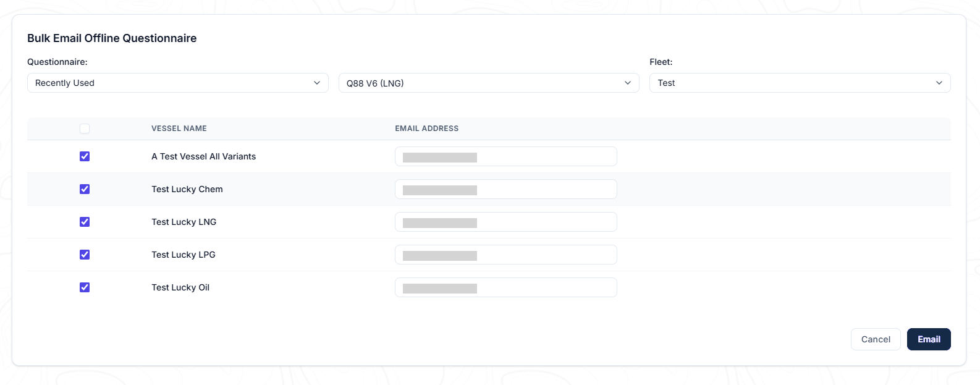Uncheck the A Test Vessel All Variants checkbox
This screenshot has height=385, width=980.
85,156
